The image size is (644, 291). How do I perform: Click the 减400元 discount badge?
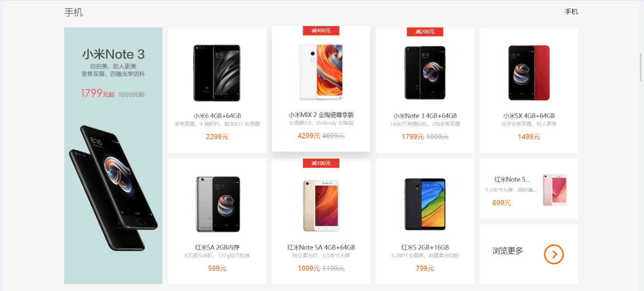click(x=321, y=31)
